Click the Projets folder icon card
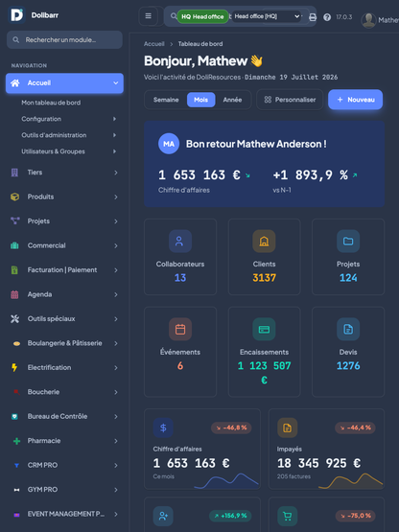Viewport: 399px width, 532px height. pyautogui.click(x=348, y=242)
